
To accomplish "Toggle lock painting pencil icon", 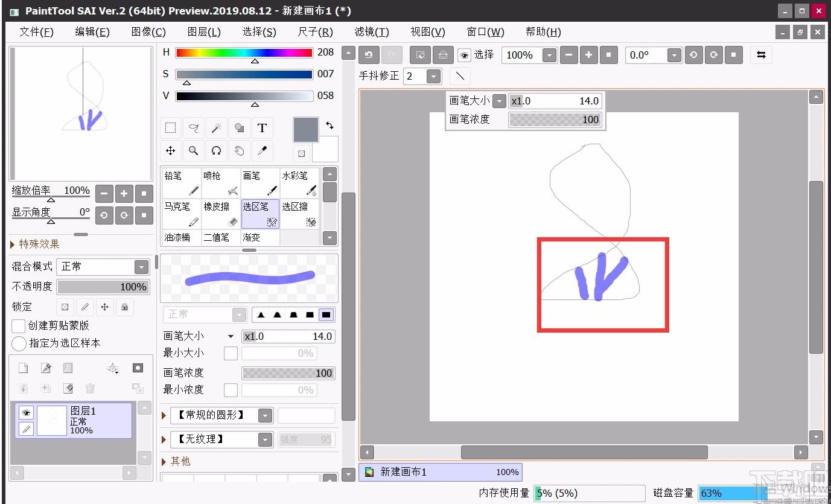I will point(84,307).
